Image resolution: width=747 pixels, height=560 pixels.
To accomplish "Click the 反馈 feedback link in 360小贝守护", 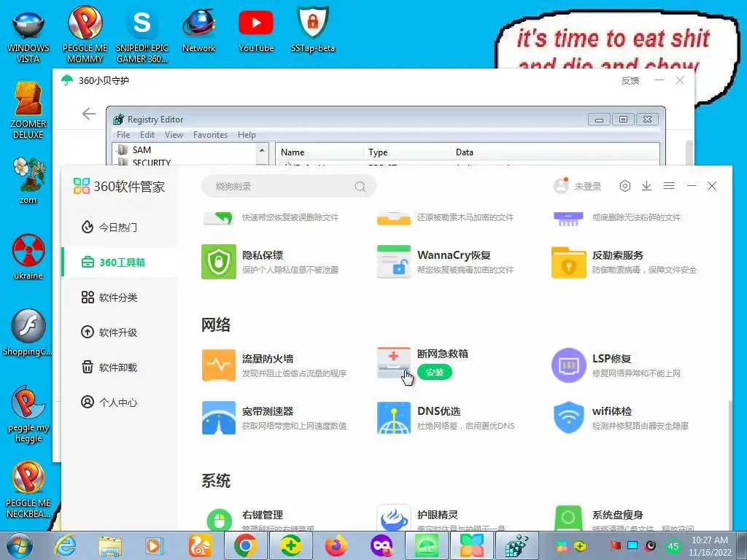I will [x=630, y=81].
